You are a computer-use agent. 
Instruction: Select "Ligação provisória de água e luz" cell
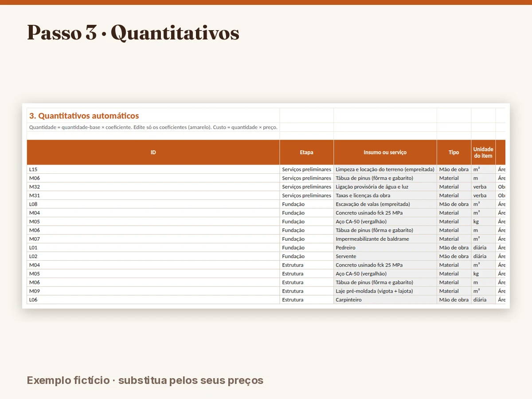pos(385,187)
